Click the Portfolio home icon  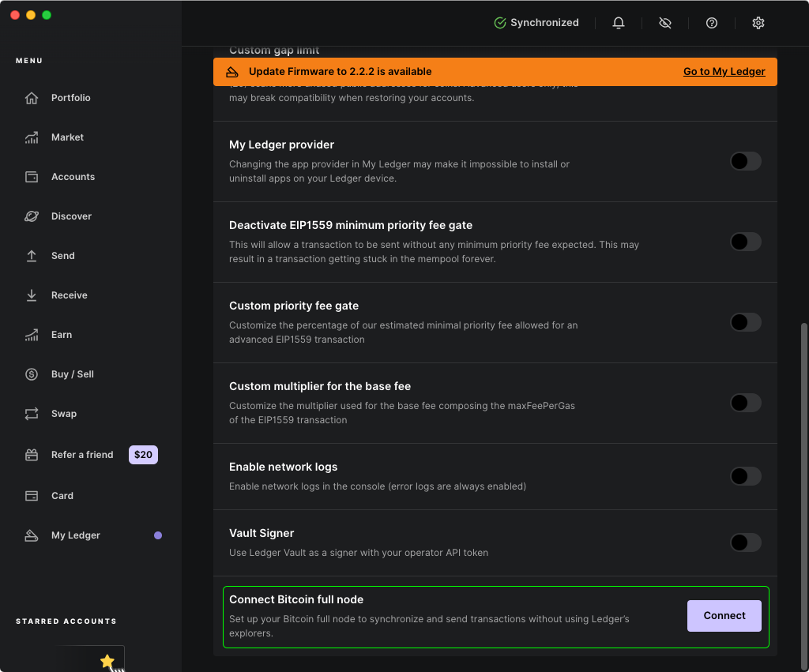coord(32,98)
